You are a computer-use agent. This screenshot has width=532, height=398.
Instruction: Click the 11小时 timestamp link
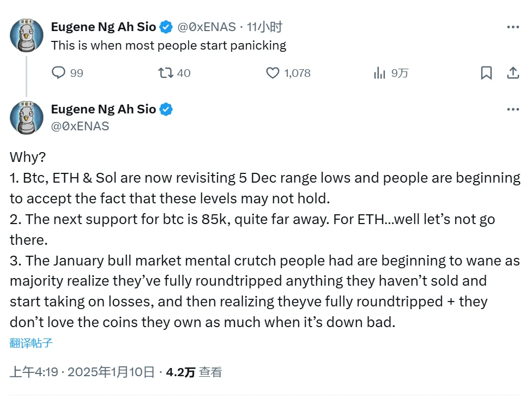pos(264,27)
